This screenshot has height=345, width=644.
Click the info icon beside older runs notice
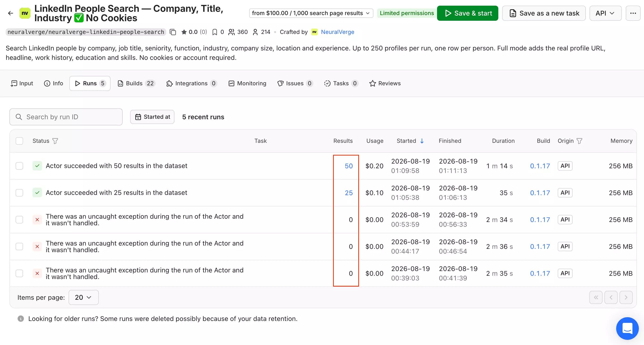pyautogui.click(x=21, y=319)
